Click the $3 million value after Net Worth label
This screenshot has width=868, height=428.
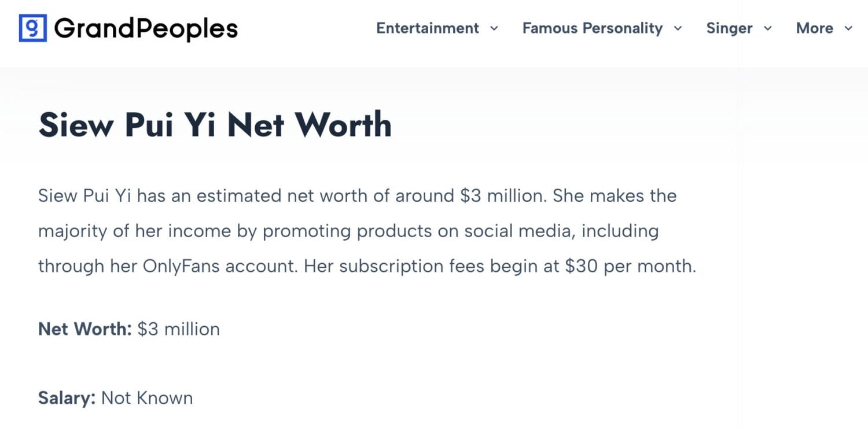[179, 329]
